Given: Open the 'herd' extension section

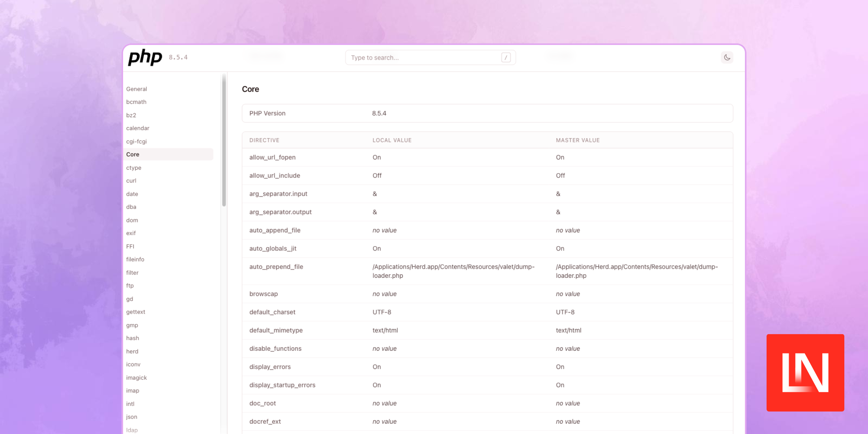Looking at the screenshot, I should point(132,351).
